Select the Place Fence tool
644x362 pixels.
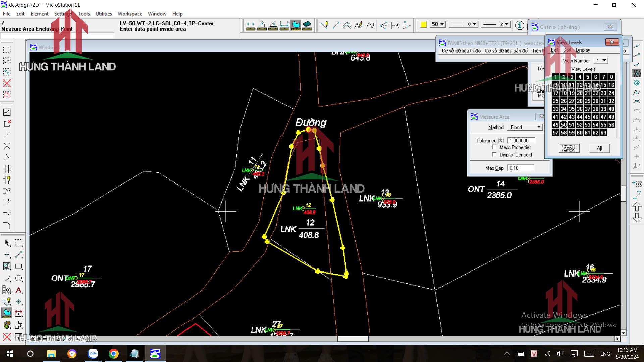pyautogui.click(x=19, y=243)
